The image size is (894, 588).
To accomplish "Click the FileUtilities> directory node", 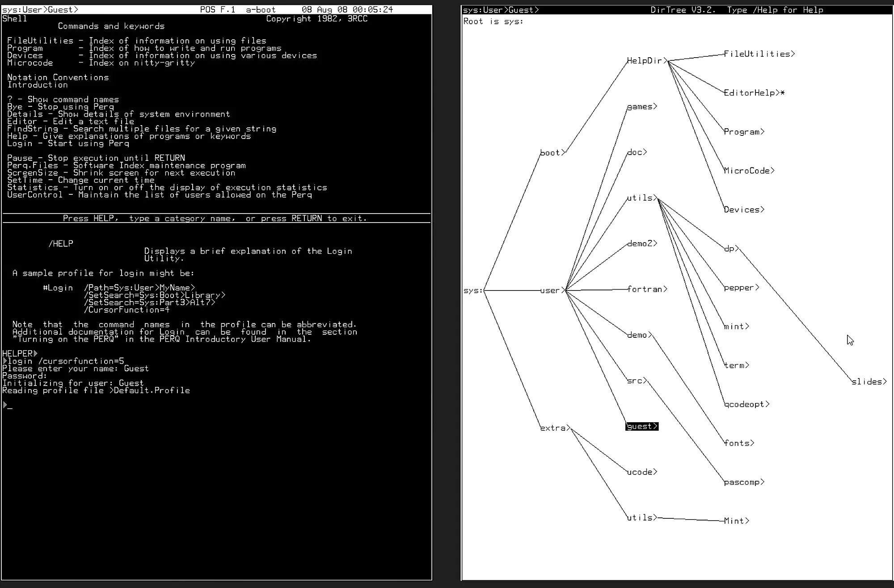I will tap(759, 54).
